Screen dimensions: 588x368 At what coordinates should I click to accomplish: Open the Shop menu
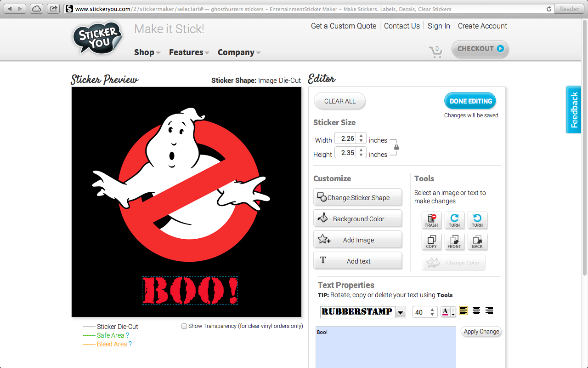coord(147,52)
